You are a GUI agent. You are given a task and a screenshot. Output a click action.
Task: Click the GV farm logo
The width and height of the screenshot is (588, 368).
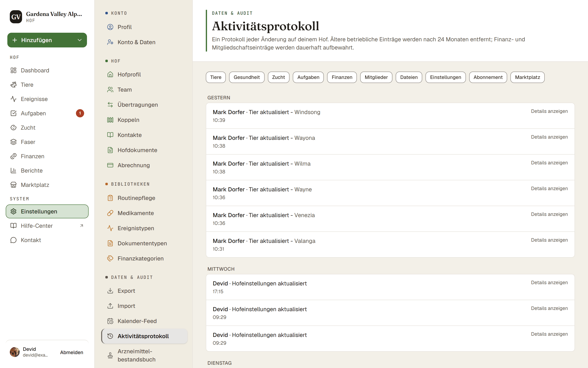16,17
